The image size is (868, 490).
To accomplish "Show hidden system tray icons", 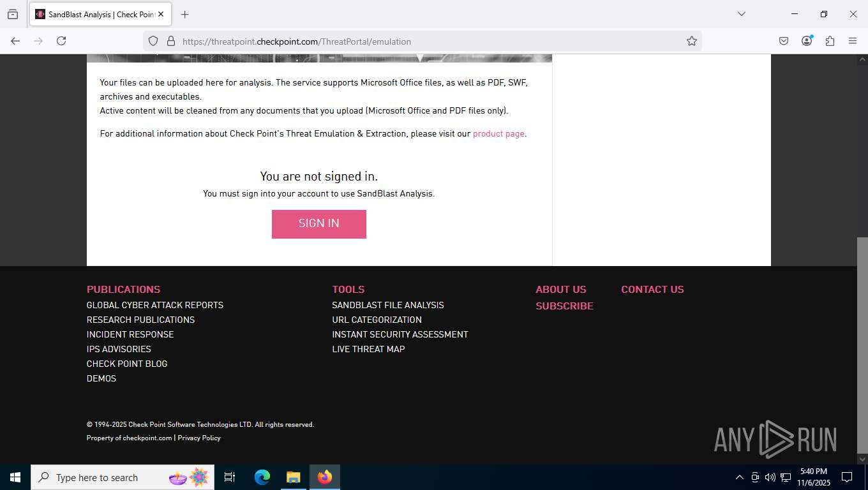I will click(x=740, y=477).
